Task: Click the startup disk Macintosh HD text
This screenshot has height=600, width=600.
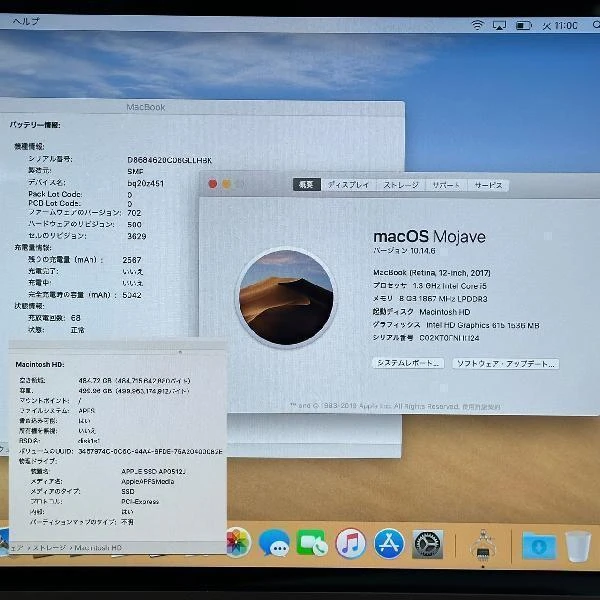Action: click(x=445, y=312)
